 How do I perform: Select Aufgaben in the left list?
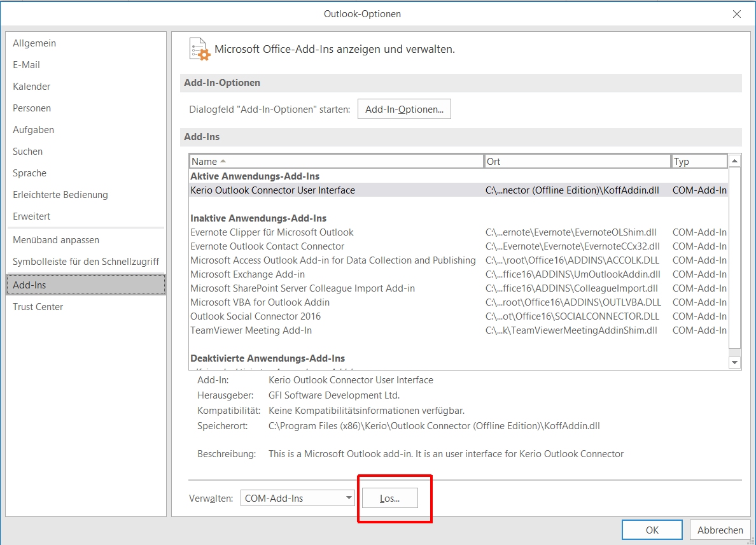coord(86,130)
